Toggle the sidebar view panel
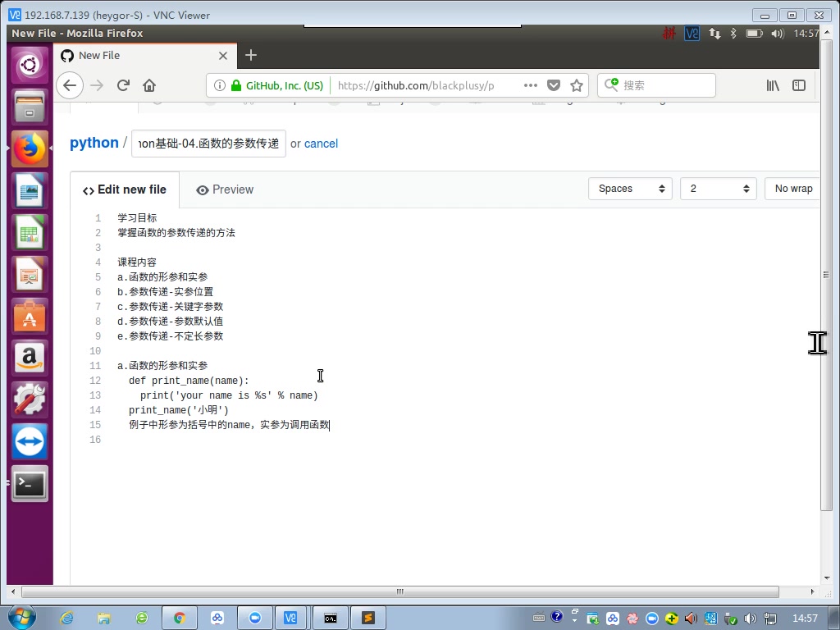Viewport: 840px width, 630px height. (x=799, y=85)
